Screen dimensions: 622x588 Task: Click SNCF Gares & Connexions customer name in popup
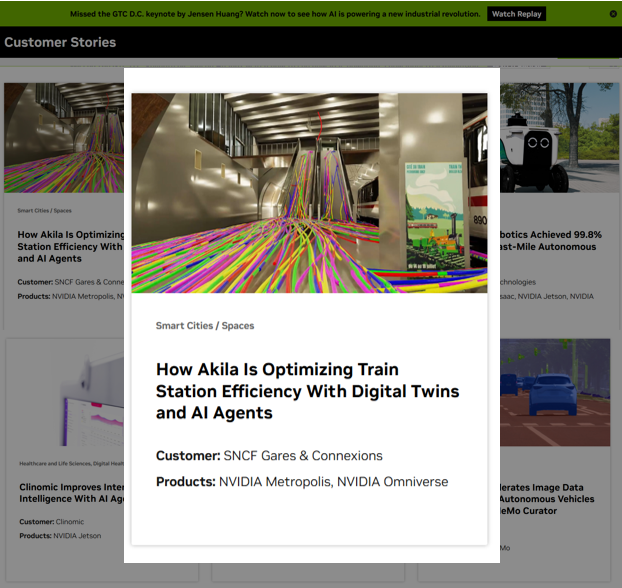tap(303, 456)
